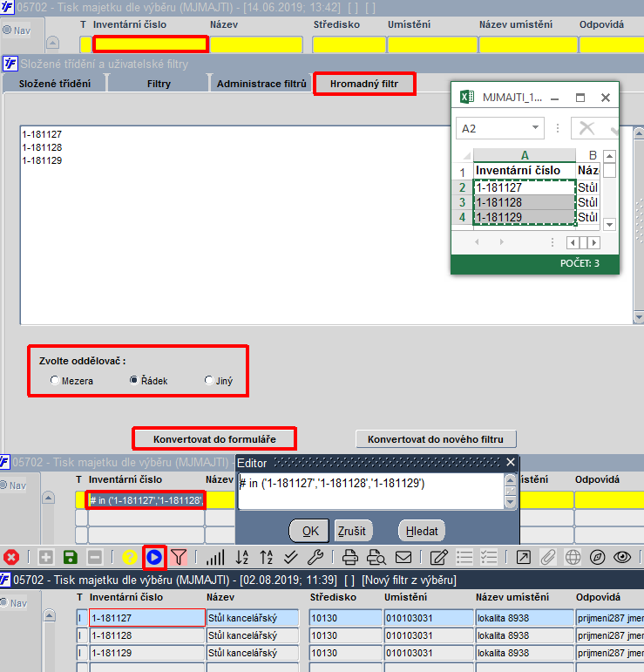Click the Excel sheet navigation right arrow
The image size is (644, 672).
pos(501,242)
